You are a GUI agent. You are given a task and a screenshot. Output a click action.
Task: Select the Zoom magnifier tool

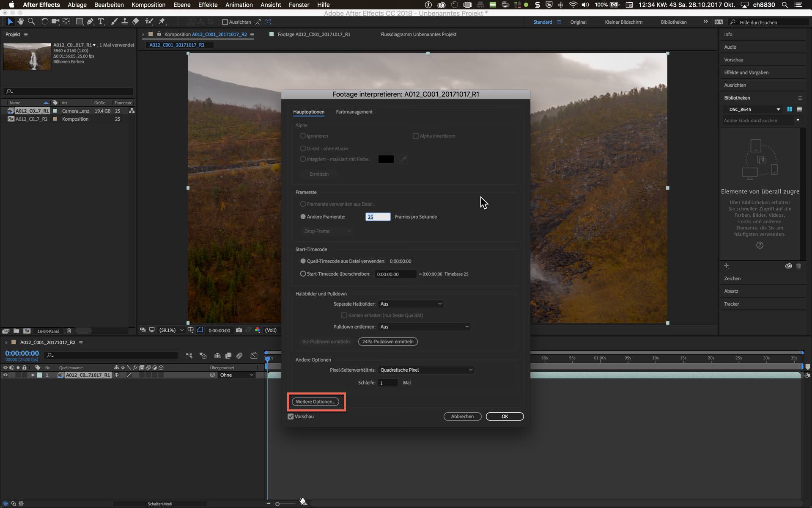pyautogui.click(x=31, y=22)
